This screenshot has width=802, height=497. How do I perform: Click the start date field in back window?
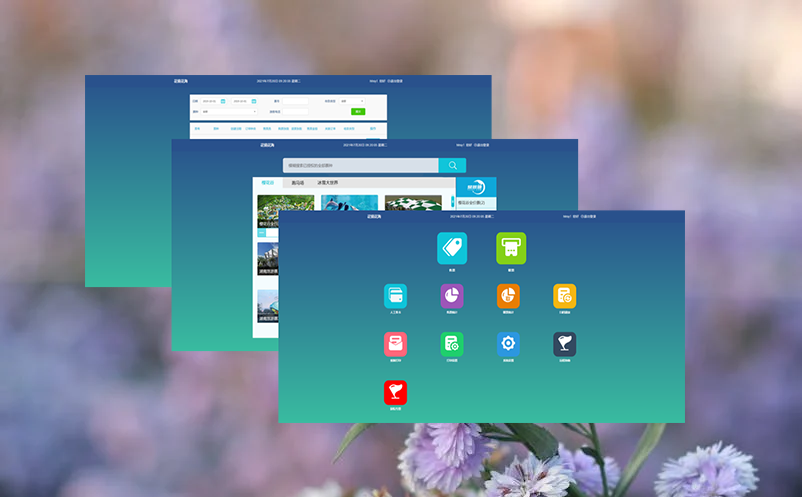coord(211,101)
